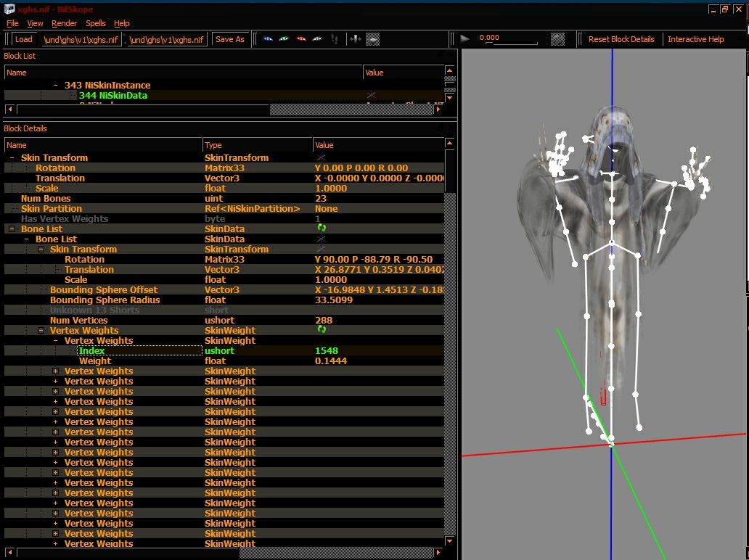The image size is (749, 560).
Task: Click Block List horizontal scroll right arrow
Action: tap(438, 110)
